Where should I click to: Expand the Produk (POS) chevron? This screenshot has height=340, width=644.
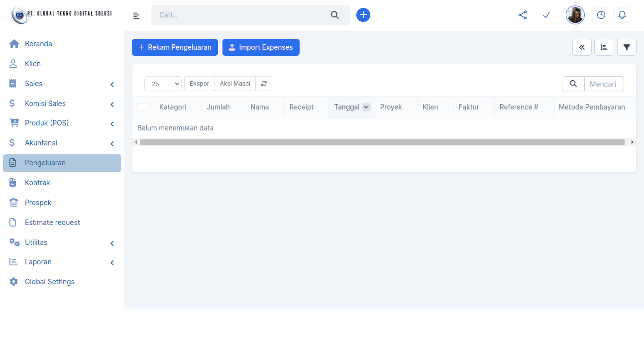point(112,124)
